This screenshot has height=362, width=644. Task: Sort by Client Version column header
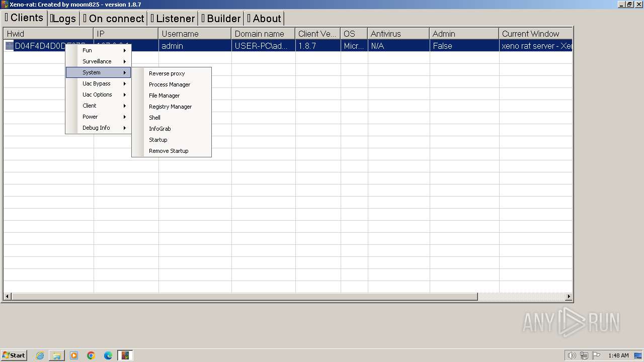[318, 34]
